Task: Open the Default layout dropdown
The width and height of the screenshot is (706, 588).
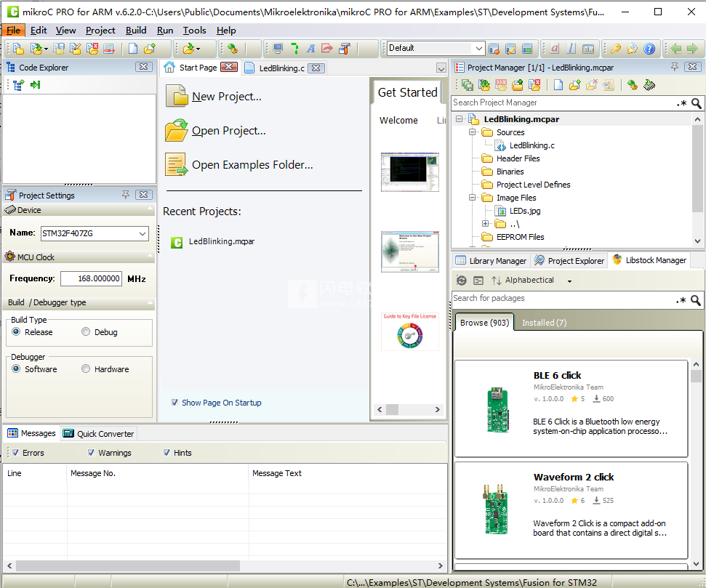Action: pos(478,48)
